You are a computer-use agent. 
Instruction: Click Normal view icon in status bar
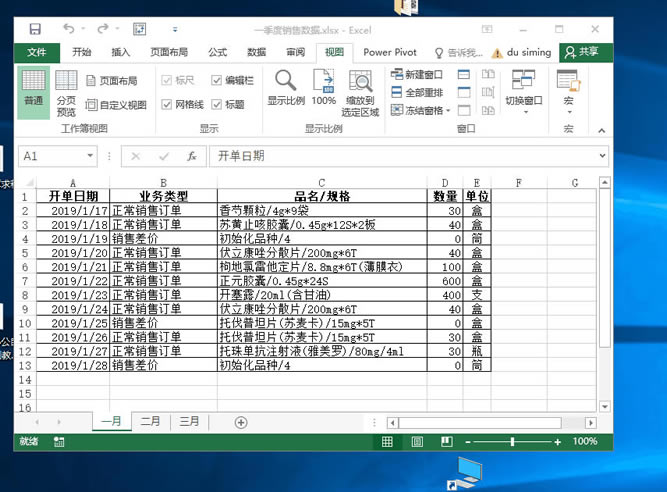point(387,442)
